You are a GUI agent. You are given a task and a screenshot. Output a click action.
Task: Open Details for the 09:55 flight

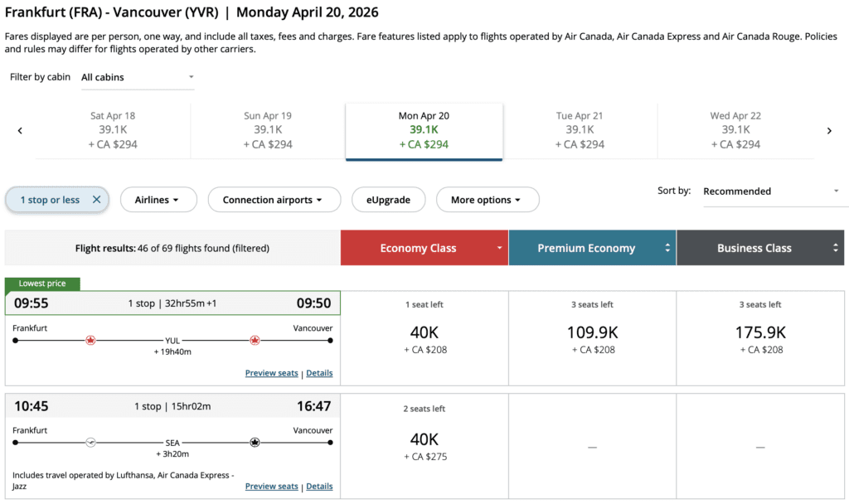(x=319, y=373)
